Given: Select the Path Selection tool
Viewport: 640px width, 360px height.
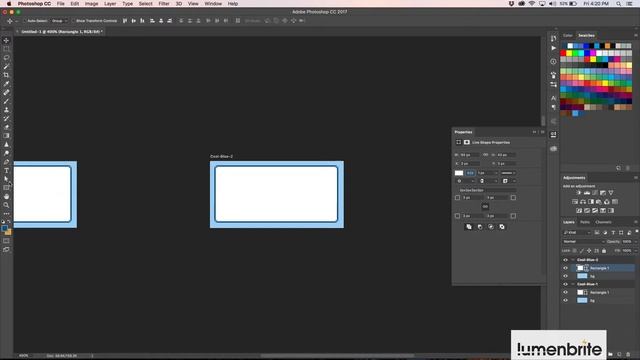Looking at the screenshot, I should click(x=6, y=179).
